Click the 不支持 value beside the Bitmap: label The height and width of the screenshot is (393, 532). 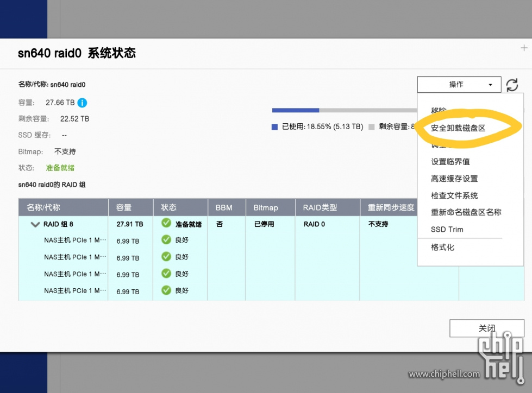pos(65,151)
